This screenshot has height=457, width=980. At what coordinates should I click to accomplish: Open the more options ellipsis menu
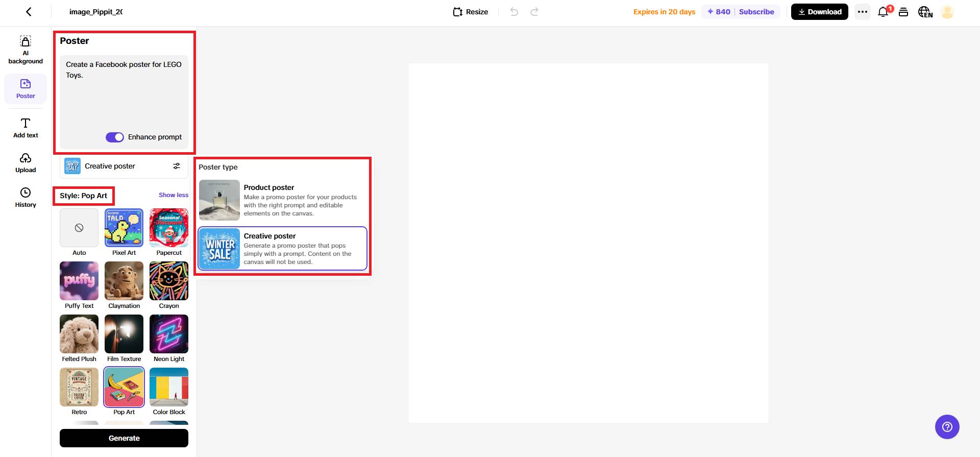click(x=863, y=12)
